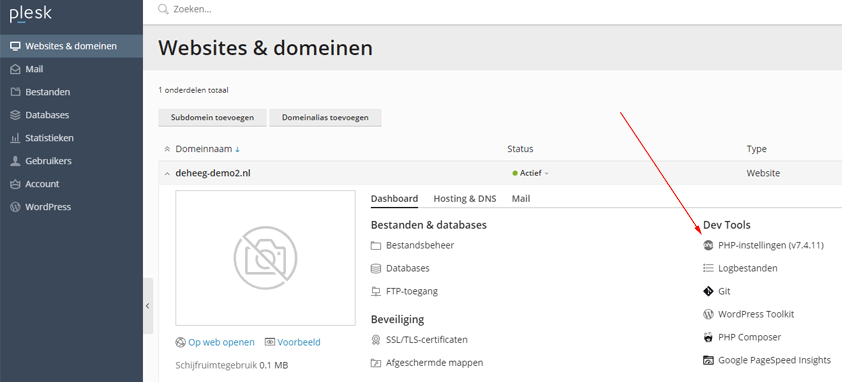Click the FTP-toegang icon

[x=376, y=291]
